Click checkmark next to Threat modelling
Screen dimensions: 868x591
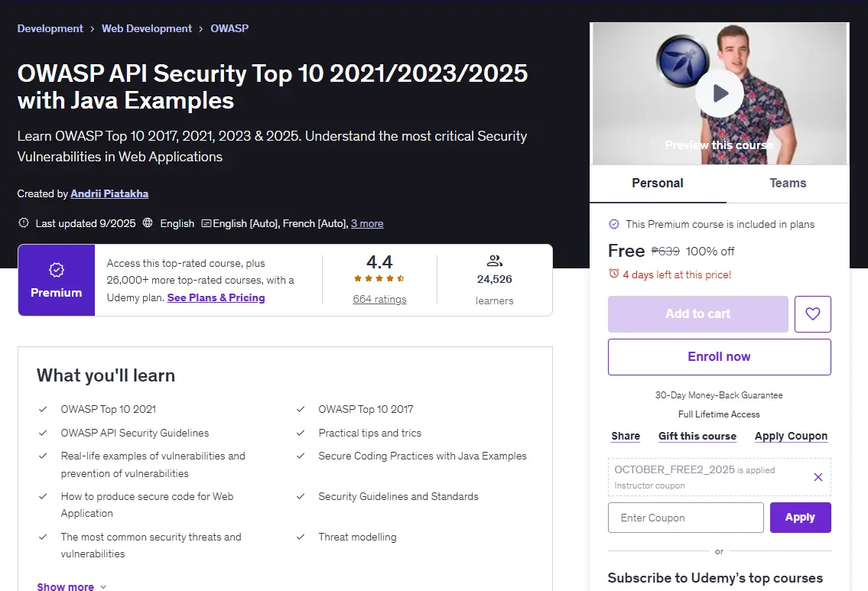(x=301, y=537)
